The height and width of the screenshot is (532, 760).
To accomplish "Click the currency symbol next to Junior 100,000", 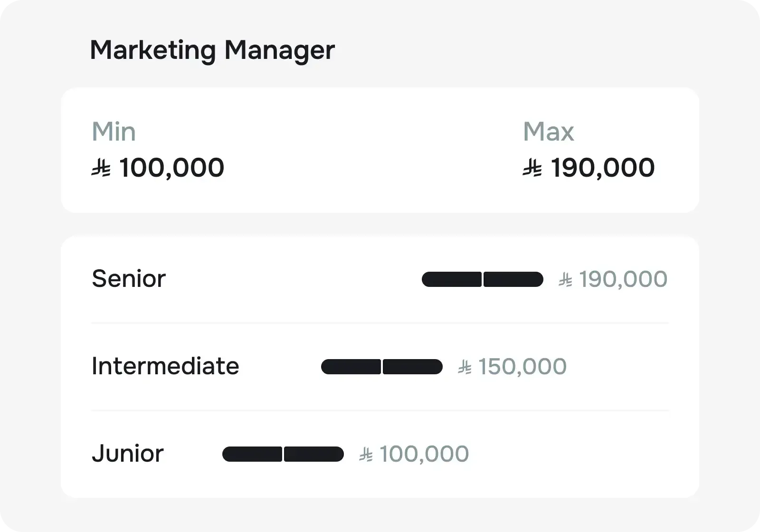I will click(366, 455).
